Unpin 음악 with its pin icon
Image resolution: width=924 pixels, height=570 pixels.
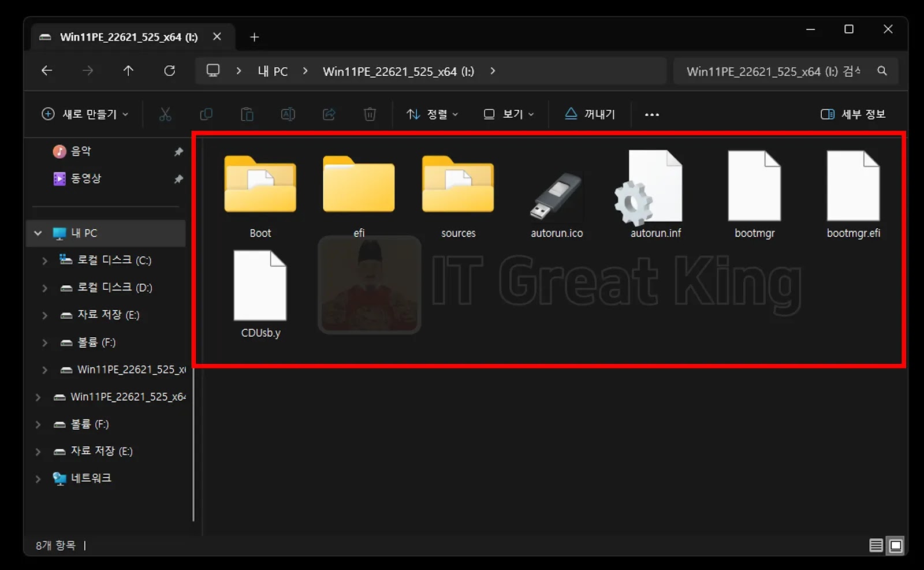pyautogui.click(x=178, y=151)
